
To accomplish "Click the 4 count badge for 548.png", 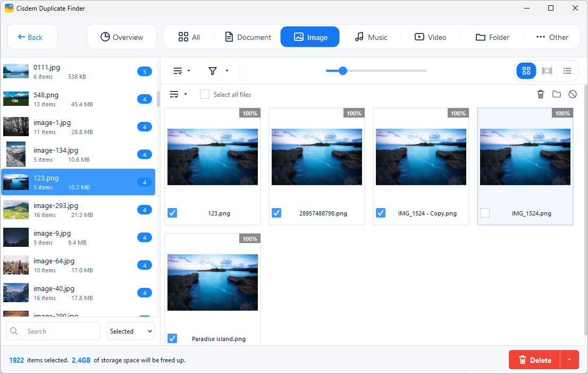I will [145, 99].
